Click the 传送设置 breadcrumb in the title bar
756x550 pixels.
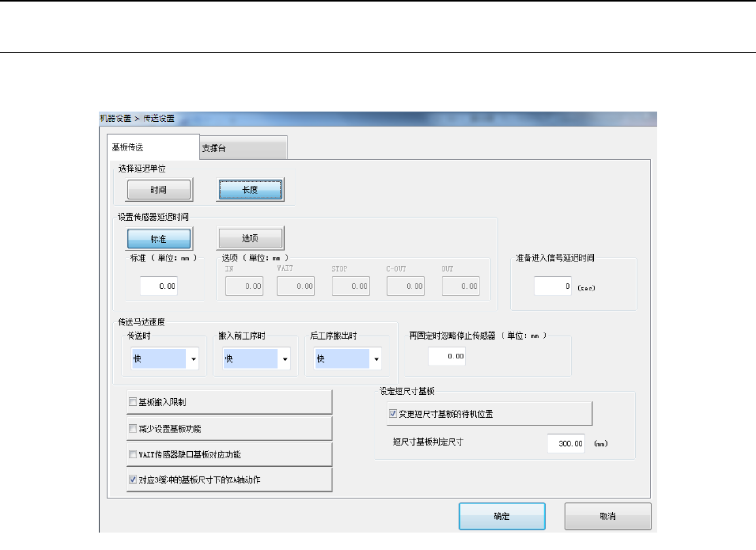159,118
